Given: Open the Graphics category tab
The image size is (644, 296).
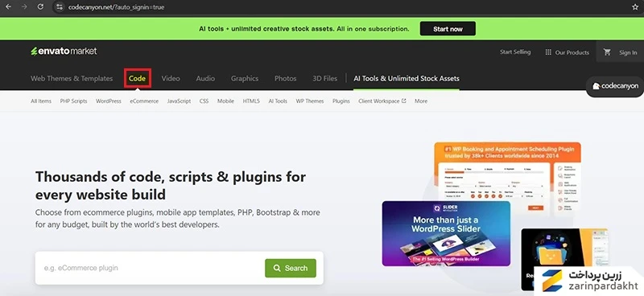Looking at the screenshot, I should point(245,78).
